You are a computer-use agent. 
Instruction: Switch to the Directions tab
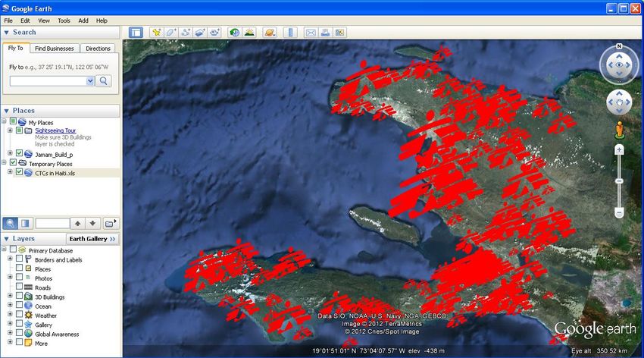[x=98, y=49]
